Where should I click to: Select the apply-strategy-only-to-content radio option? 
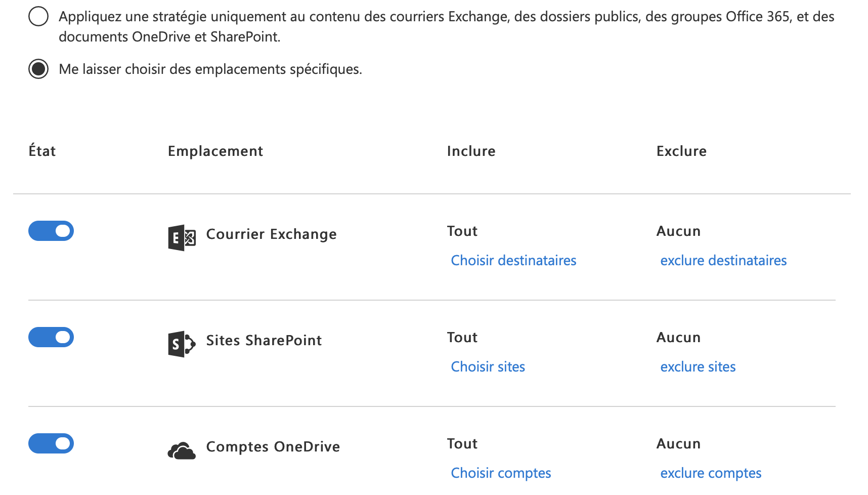point(38,16)
